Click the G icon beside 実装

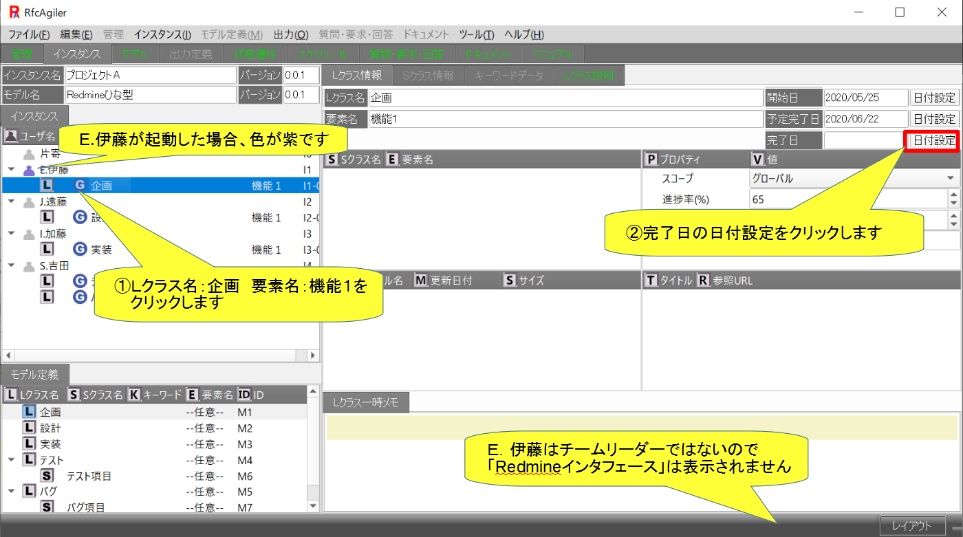click(80, 249)
